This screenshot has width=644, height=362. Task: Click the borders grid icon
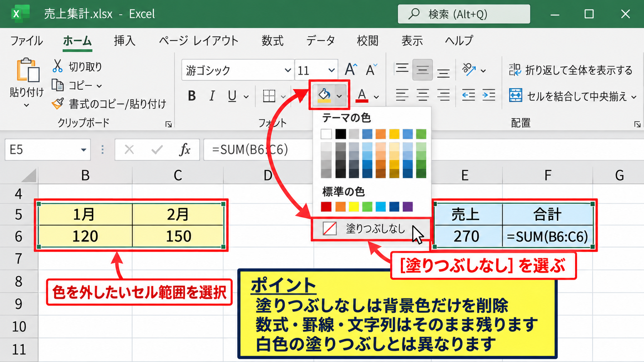[269, 96]
